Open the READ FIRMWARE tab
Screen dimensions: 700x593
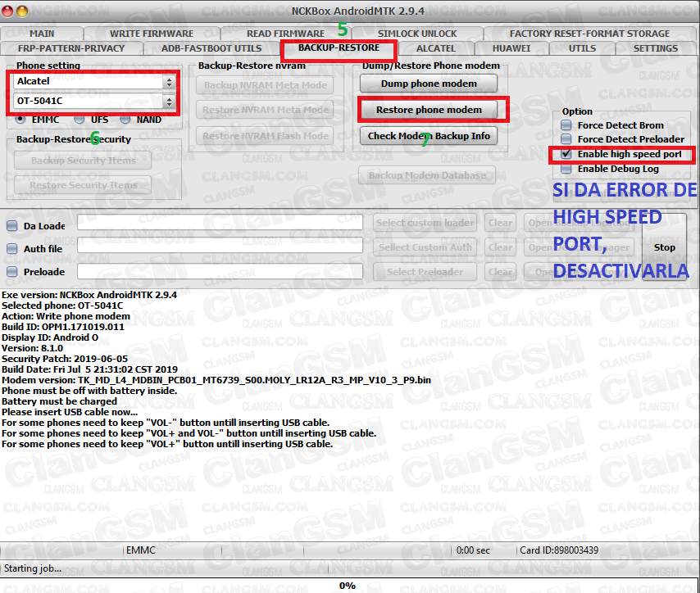coord(286,34)
